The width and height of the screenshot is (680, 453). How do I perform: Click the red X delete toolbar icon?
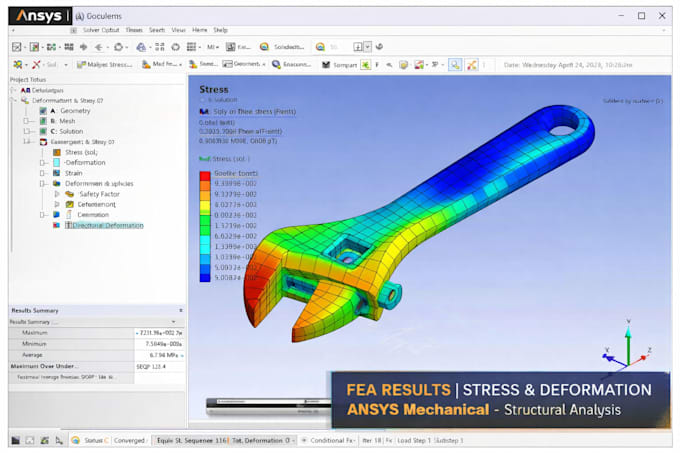coord(36,65)
